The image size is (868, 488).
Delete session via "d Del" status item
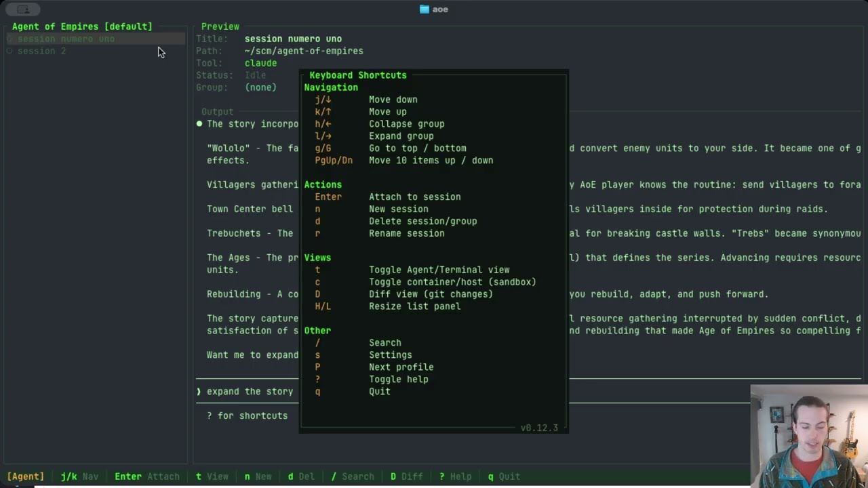click(301, 476)
